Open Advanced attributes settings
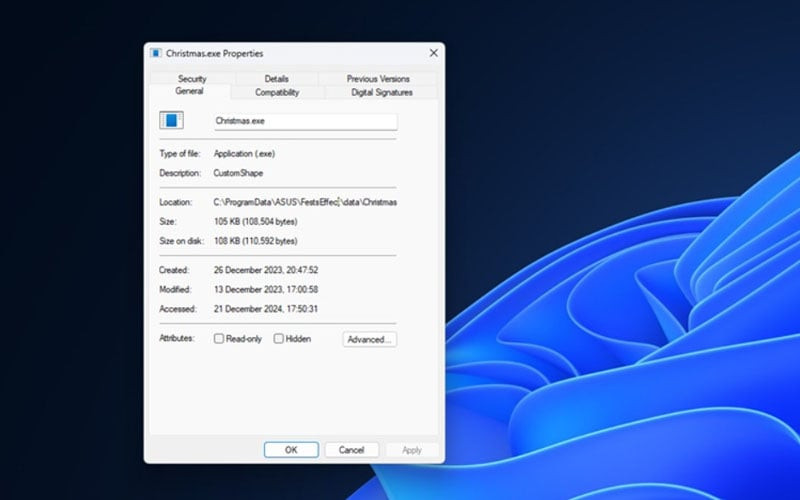800x500 pixels. (x=369, y=339)
